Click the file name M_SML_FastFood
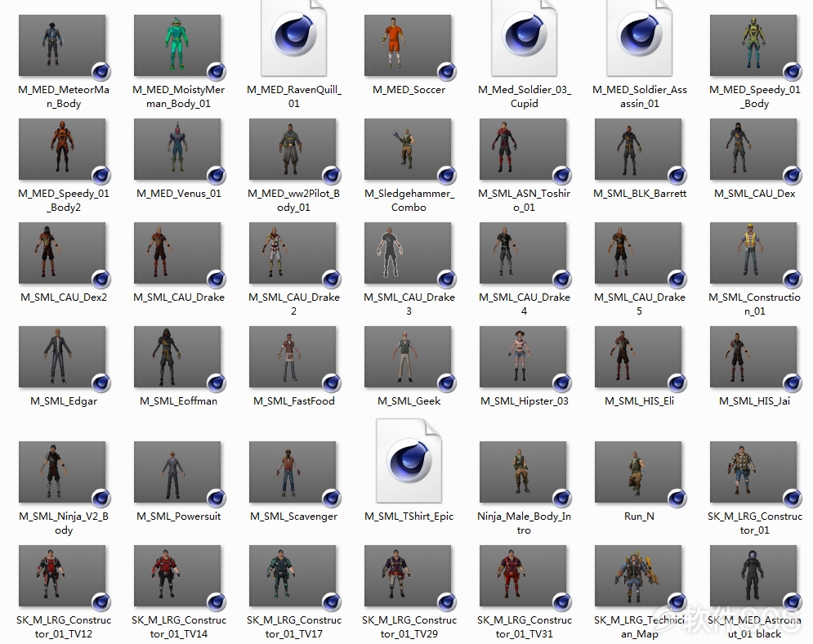 (294, 400)
